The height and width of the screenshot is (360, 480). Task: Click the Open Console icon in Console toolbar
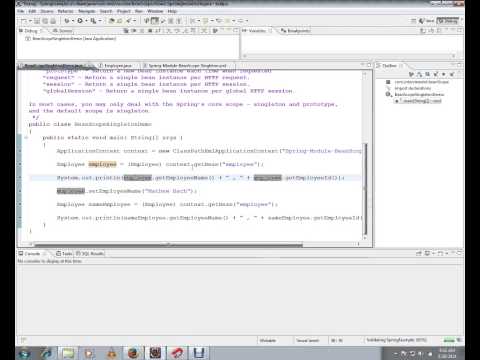click(x=442, y=254)
